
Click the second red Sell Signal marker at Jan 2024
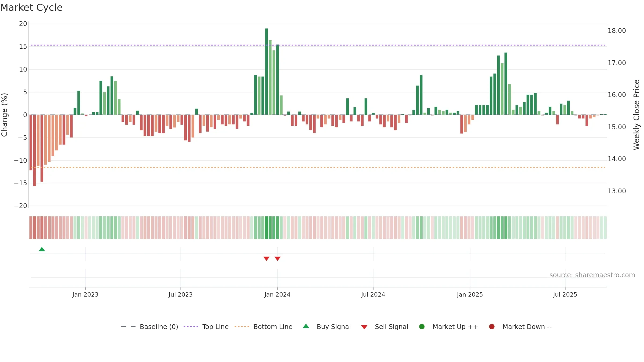pyautogui.click(x=277, y=258)
